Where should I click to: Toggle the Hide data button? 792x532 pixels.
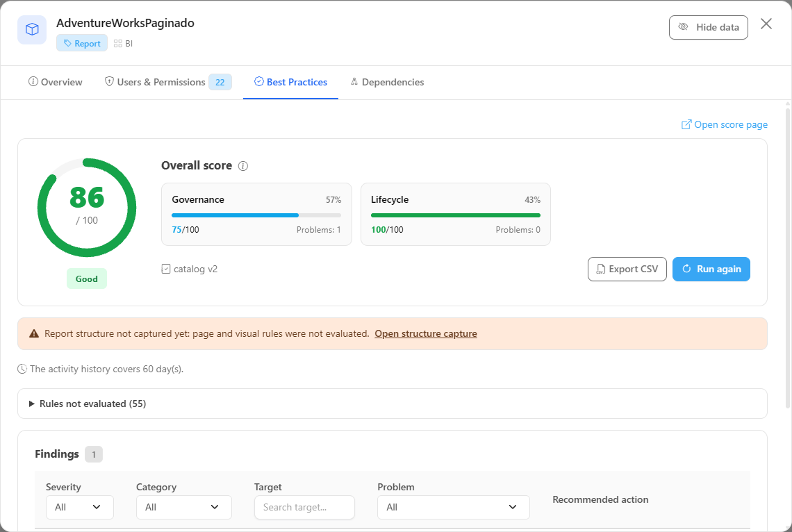708,27
